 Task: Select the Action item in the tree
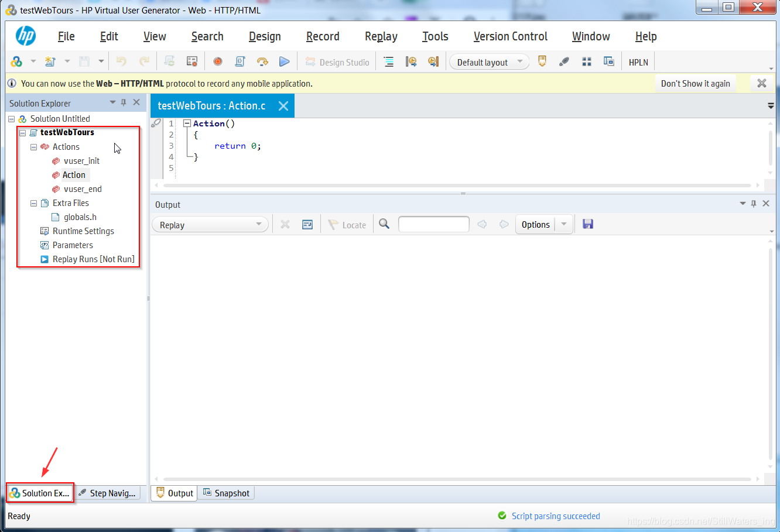(74, 175)
